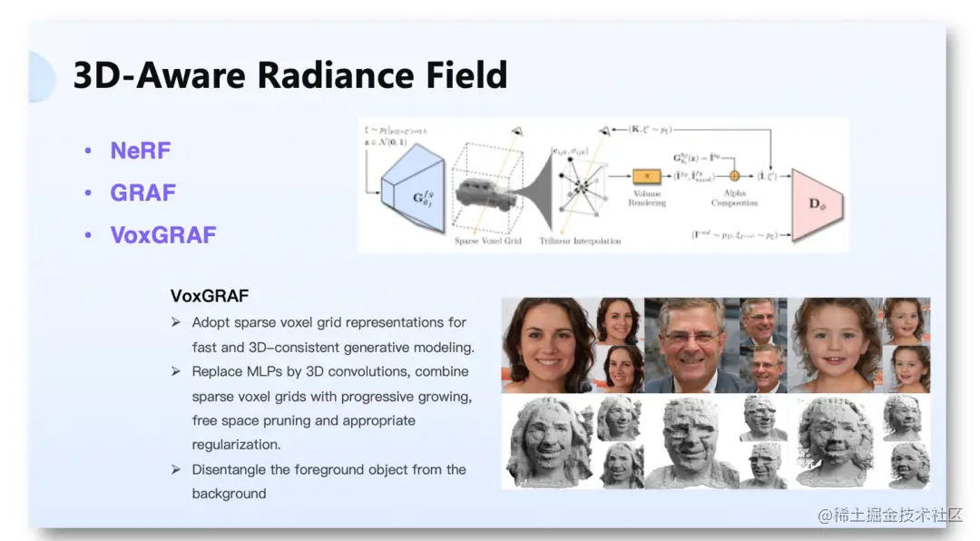The height and width of the screenshot is (541, 980).
Task: Click the pink discriminator D block
Action: pyautogui.click(x=818, y=204)
